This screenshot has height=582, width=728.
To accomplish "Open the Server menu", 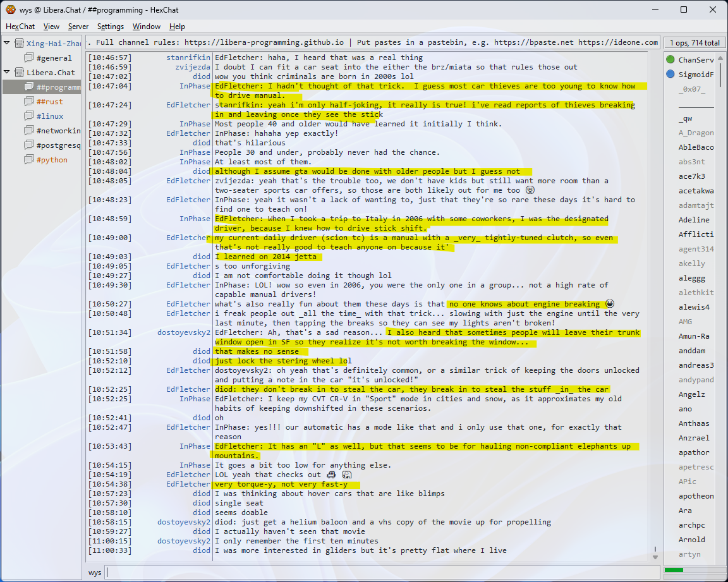I will (x=78, y=27).
